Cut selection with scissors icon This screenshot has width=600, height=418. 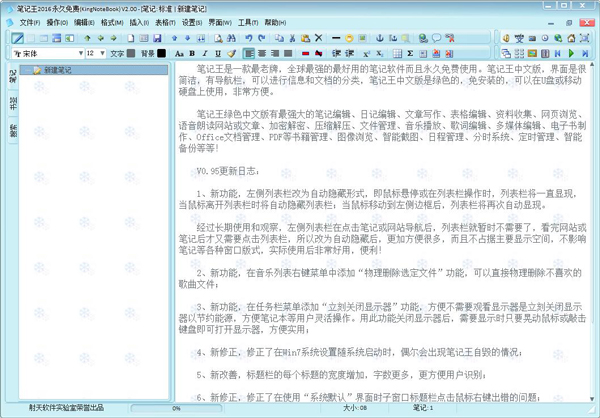coord(292,38)
